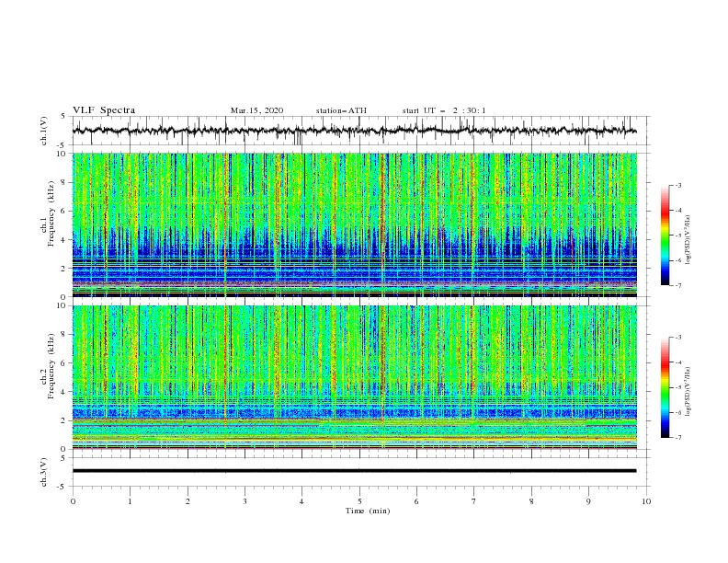
Task: Click the time axis tick label '0'
Action: 73,501
